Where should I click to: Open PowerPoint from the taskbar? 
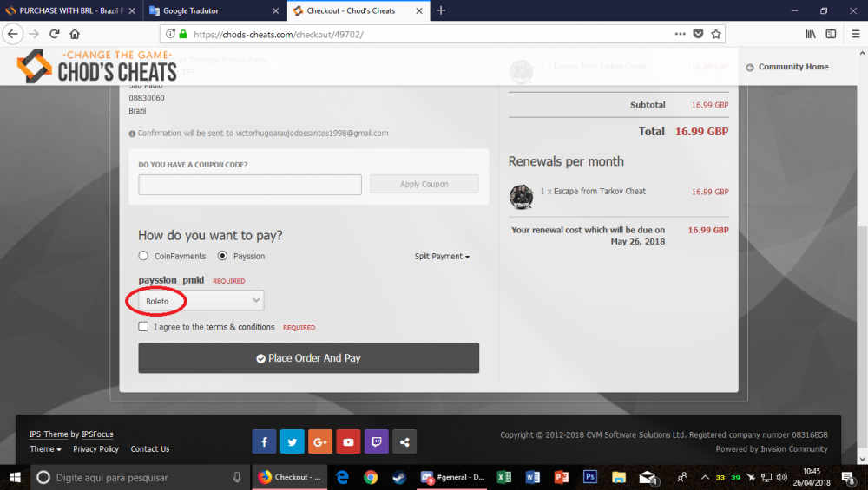coord(562,477)
